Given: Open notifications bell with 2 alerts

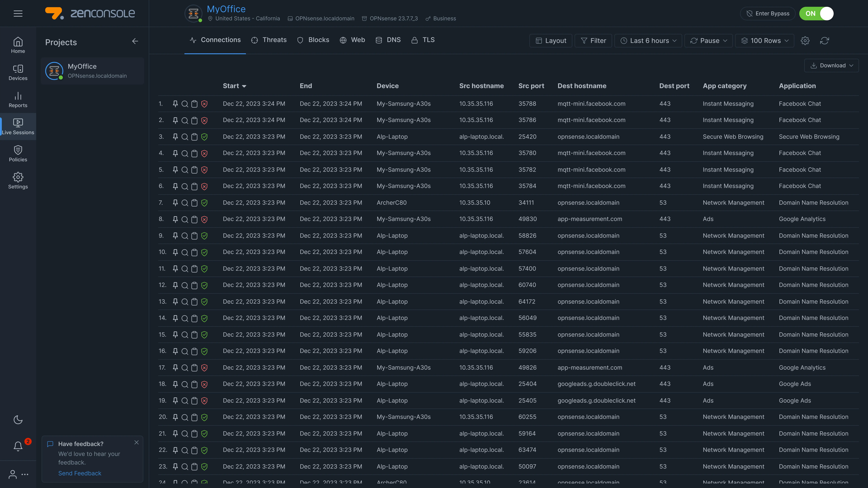Looking at the screenshot, I should [x=18, y=446].
